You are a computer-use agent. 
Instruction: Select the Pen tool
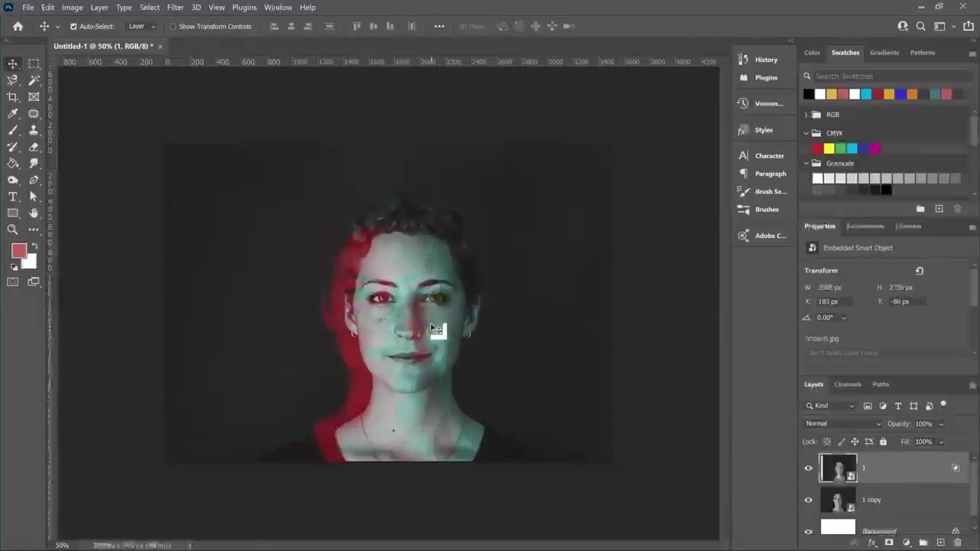(34, 180)
